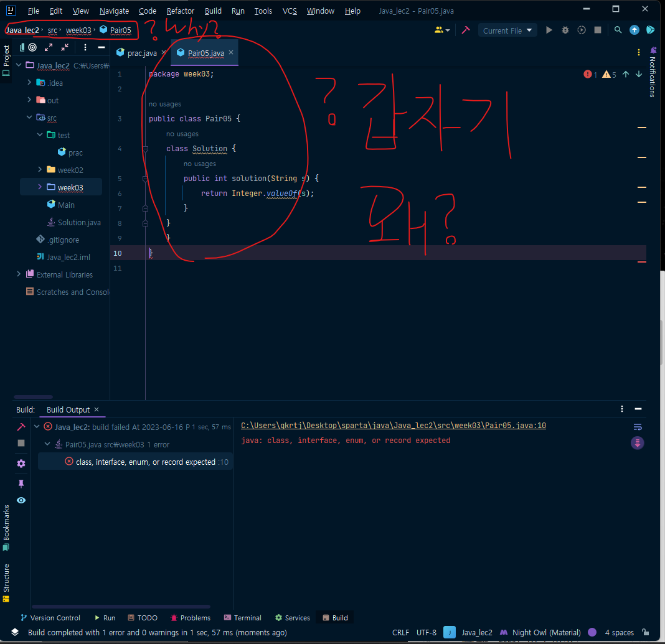Toggle read-only lock icon in status bar
The width and height of the screenshot is (665, 644).
click(645, 632)
